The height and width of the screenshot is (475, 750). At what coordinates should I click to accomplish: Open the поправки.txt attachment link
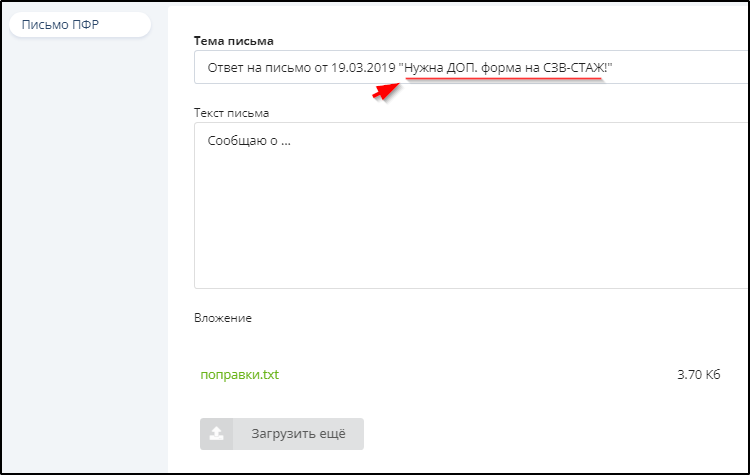click(x=240, y=375)
